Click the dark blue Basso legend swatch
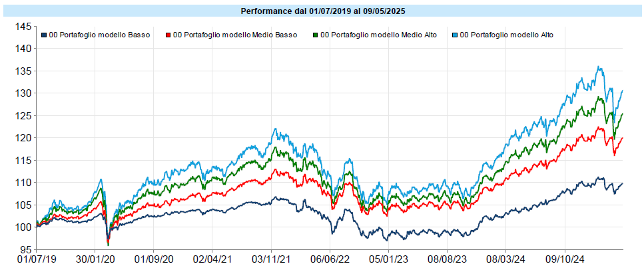The image size is (644, 278). [44, 35]
